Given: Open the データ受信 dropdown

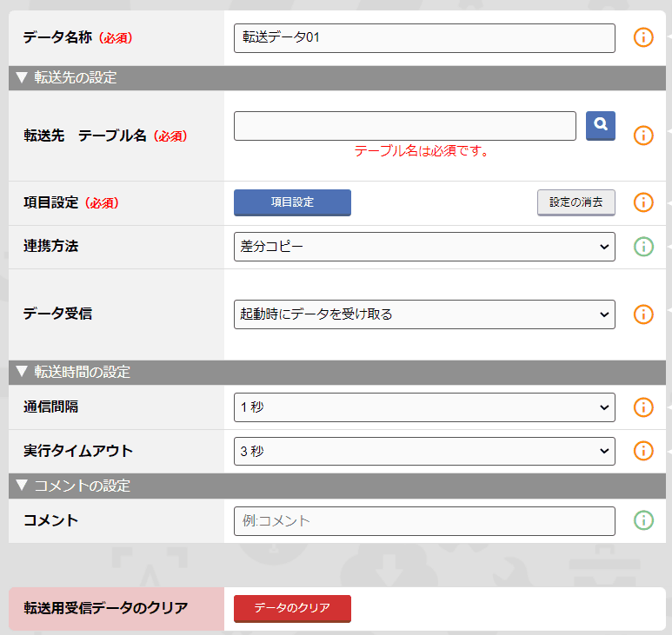Looking at the screenshot, I should tap(424, 314).
